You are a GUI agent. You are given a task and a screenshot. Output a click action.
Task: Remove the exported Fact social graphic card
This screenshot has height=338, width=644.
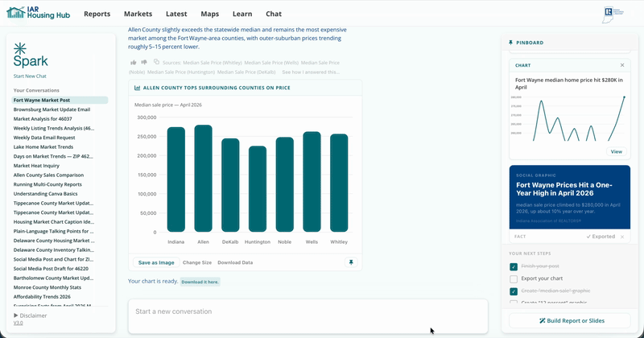click(x=622, y=237)
